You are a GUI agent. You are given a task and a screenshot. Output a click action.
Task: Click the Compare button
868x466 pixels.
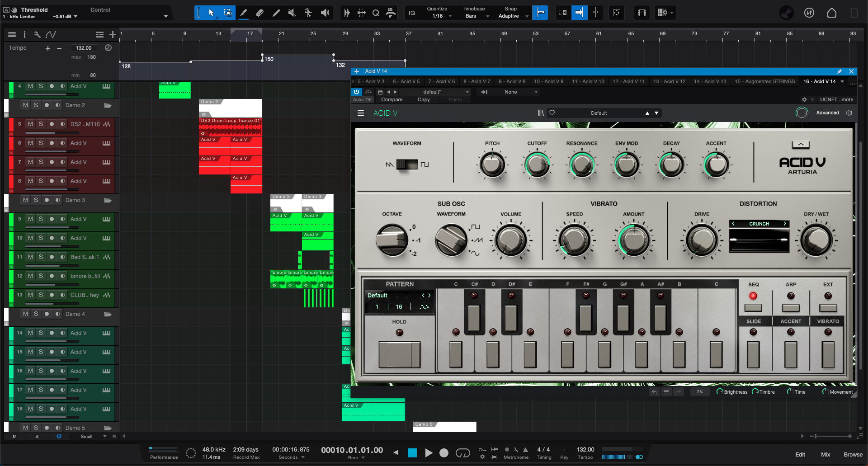(x=392, y=99)
